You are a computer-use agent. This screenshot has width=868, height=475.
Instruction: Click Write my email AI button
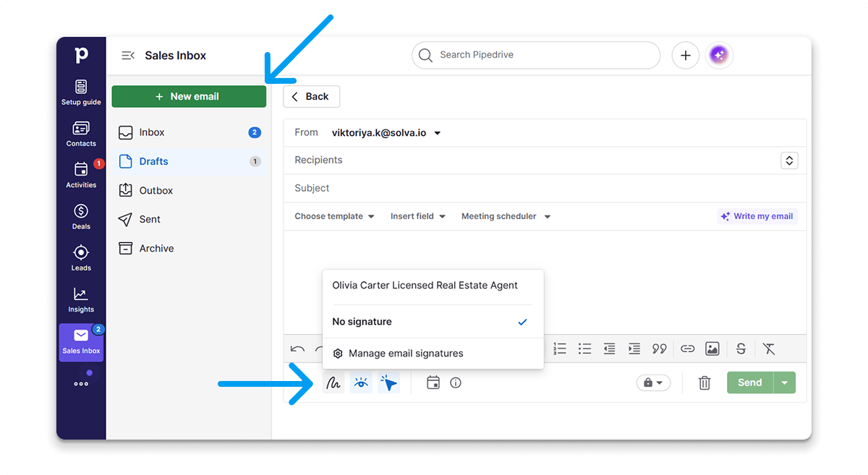757,216
